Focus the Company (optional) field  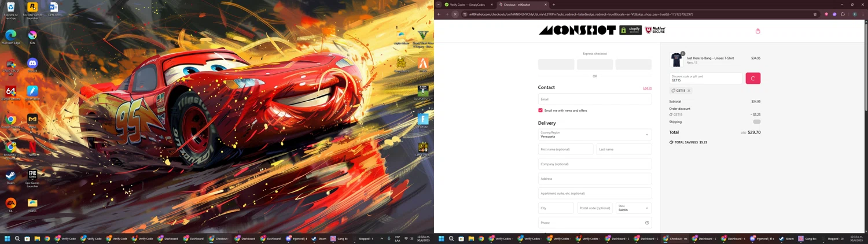(x=595, y=164)
